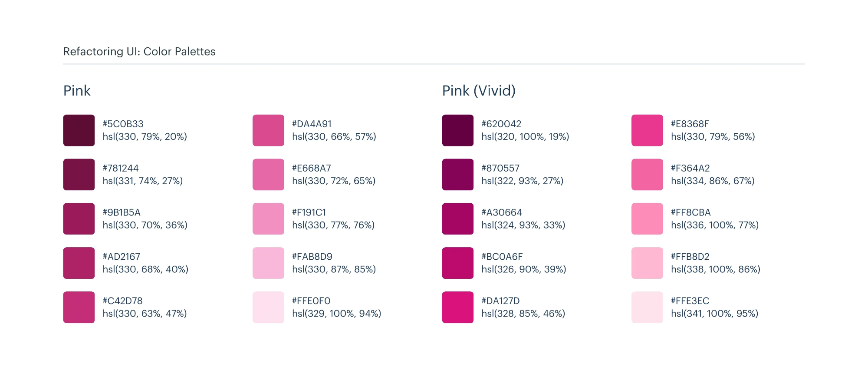
Task: Select the #DA4A91 pink swatch
Action: click(x=268, y=130)
